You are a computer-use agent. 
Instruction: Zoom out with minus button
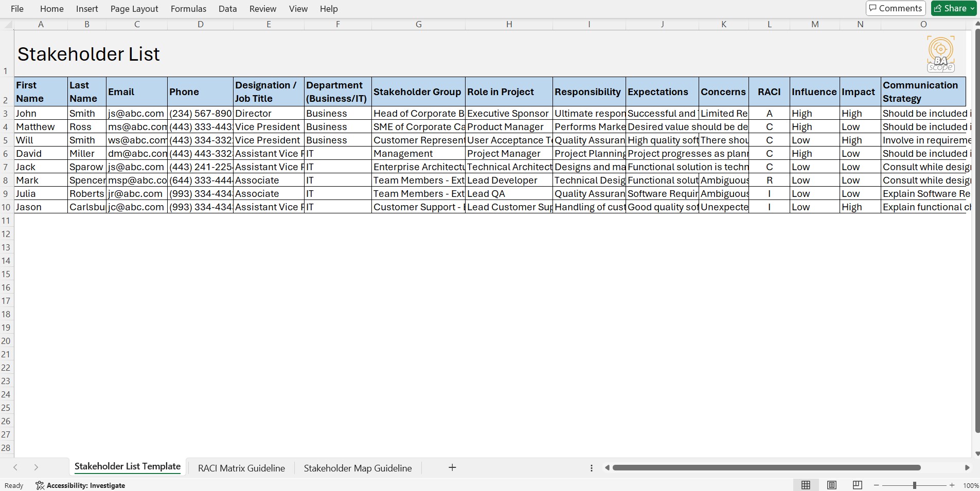pos(877,485)
